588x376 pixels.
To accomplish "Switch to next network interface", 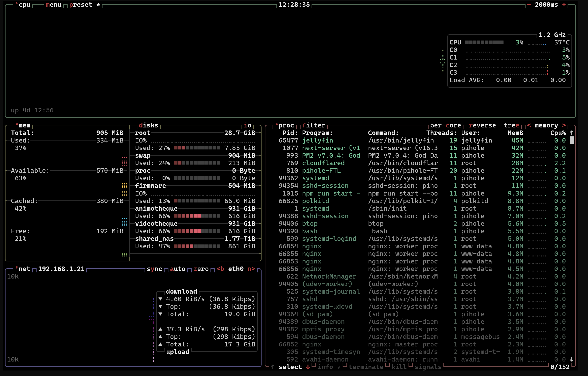I will click(251, 269).
